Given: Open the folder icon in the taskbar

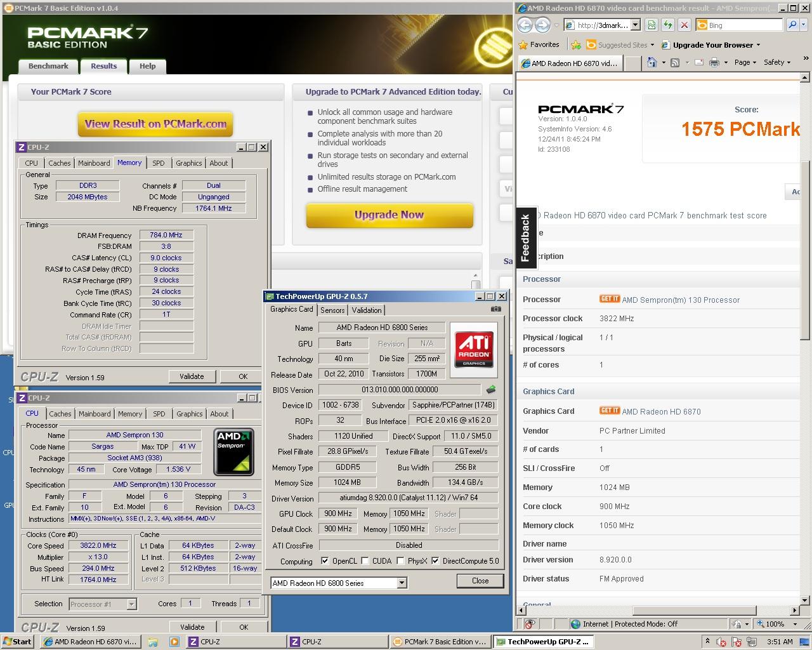Looking at the screenshot, I should 153,642.
